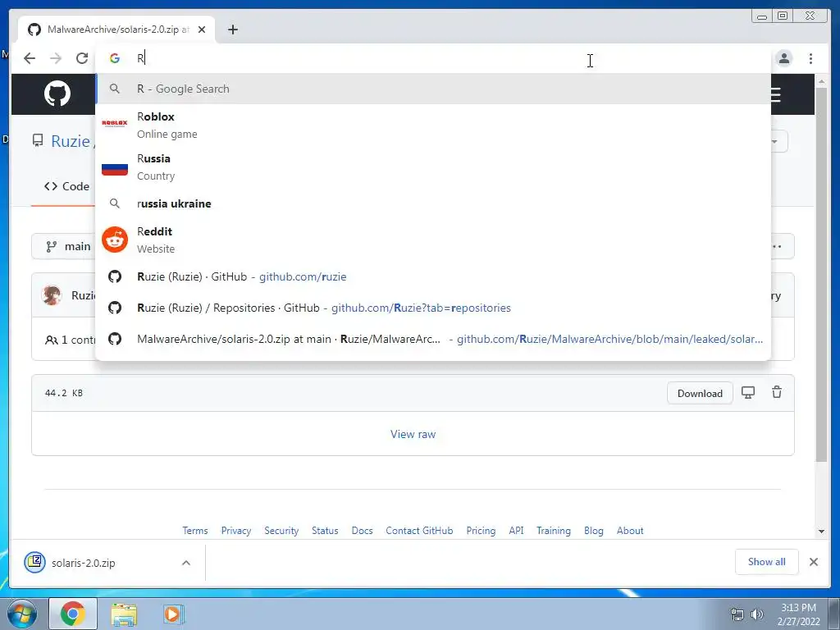Open Chrome's three-dot menu
The image size is (840, 630).
(x=810, y=58)
